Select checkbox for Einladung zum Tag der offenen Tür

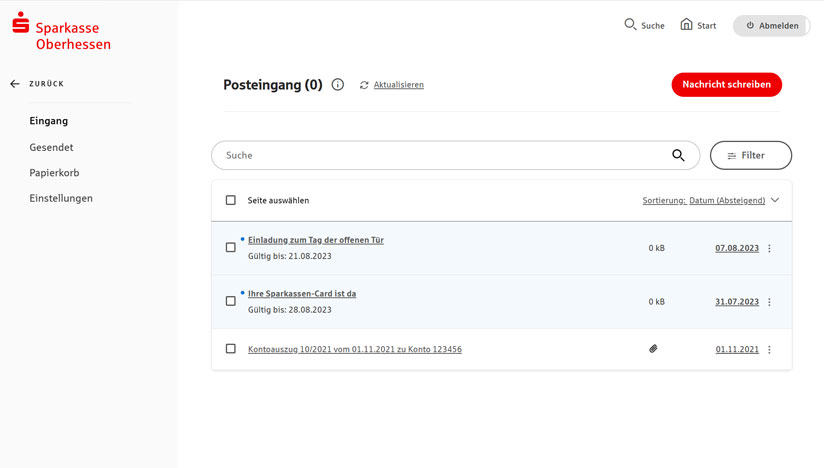231,247
